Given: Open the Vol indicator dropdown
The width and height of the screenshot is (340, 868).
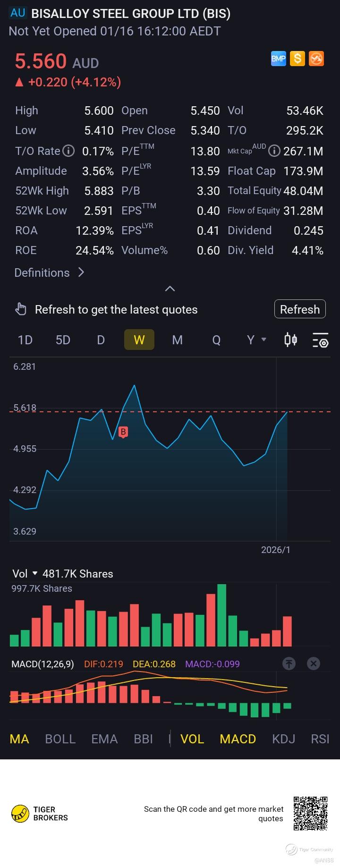Looking at the screenshot, I should (25, 574).
